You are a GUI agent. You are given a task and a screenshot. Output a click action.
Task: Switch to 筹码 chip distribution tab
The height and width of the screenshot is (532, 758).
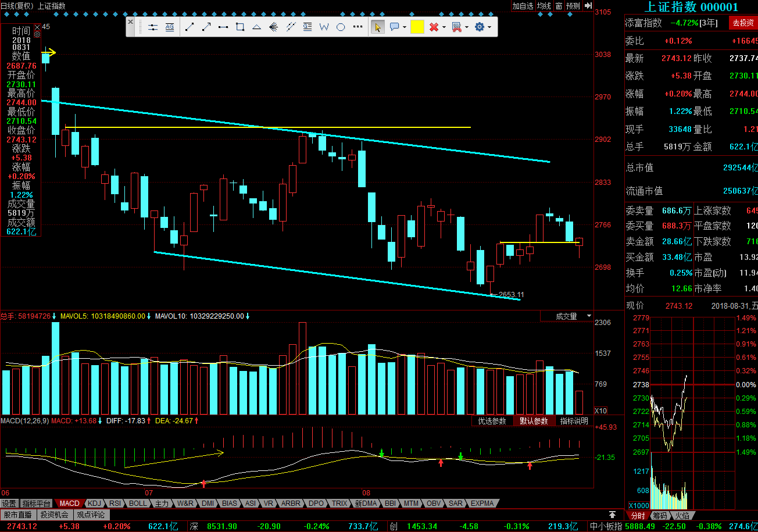[x=659, y=516]
